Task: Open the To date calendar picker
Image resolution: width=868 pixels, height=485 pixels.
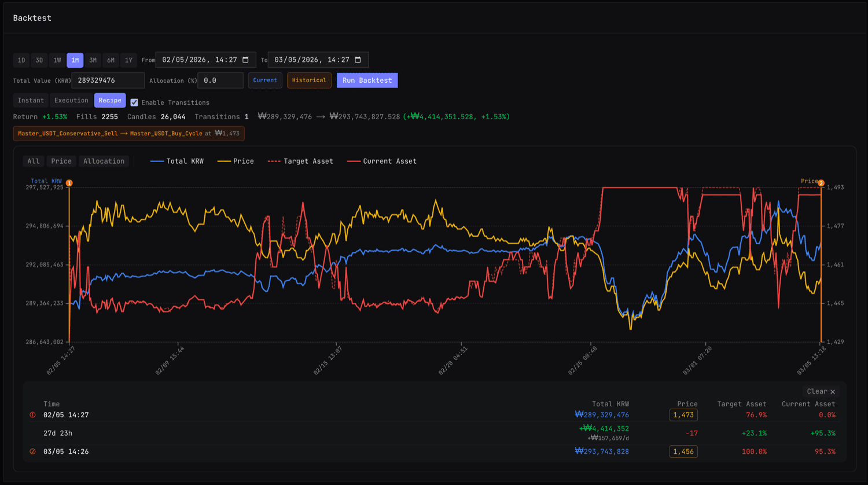Action: coord(359,60)
